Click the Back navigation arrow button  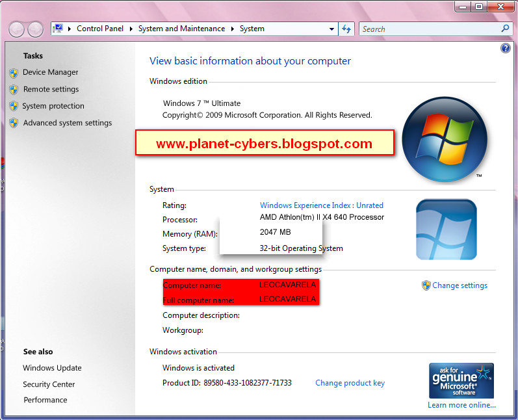(x=16, y=29)
